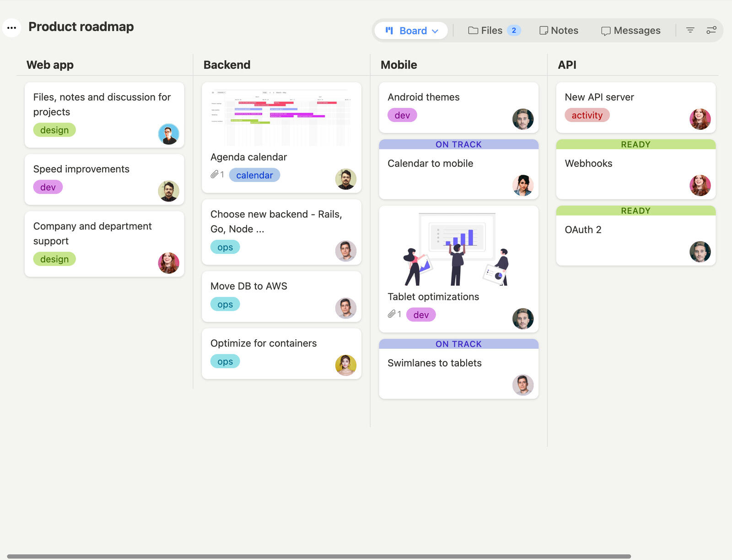
Task: Click the filter lines icon
Action: tap(690, 30)
